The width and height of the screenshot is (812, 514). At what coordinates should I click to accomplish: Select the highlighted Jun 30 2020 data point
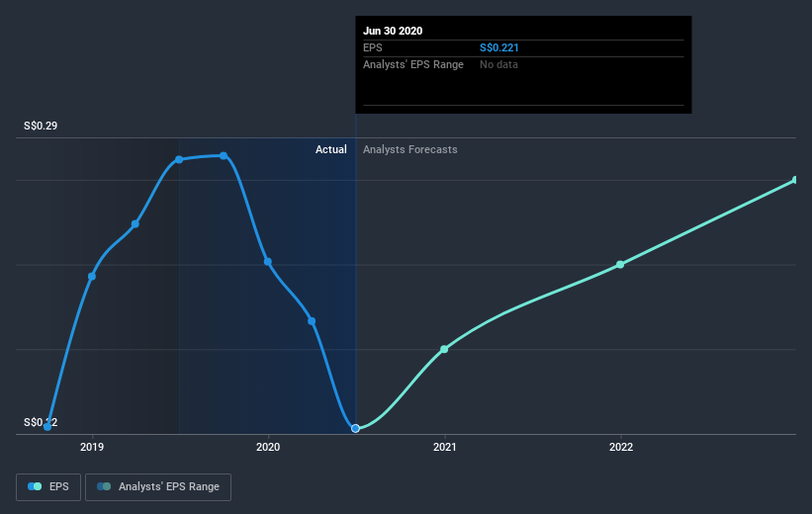pyautogui.click(x=355, y=428)
